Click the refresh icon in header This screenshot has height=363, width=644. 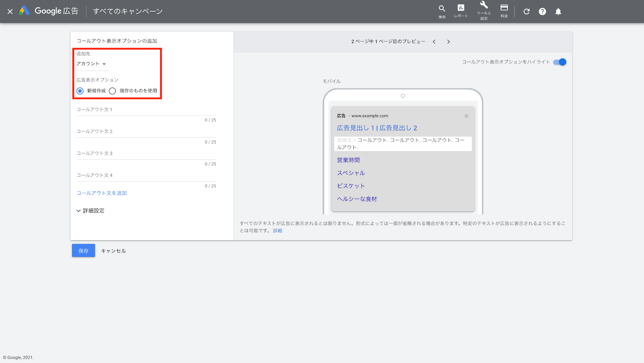526,11
